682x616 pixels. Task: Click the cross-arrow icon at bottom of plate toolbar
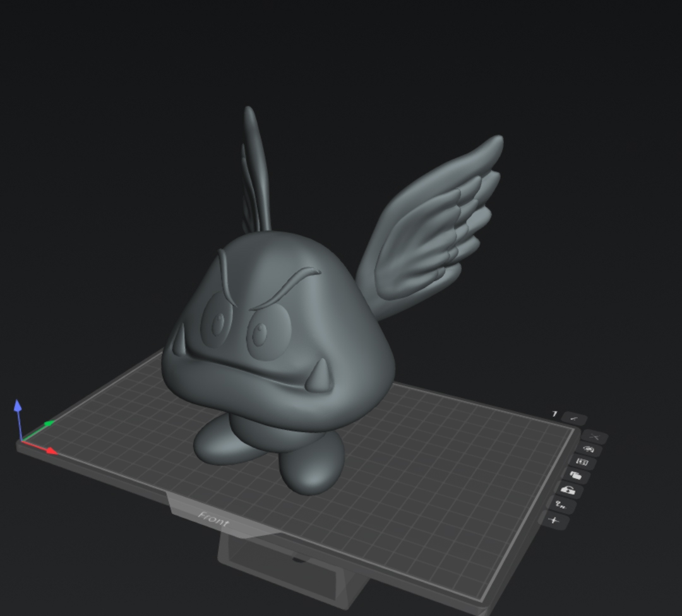(x=554, y=521)
